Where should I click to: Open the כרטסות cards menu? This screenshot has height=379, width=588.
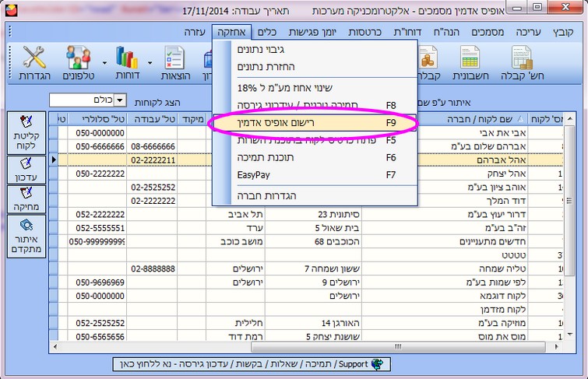coord(365,32)
